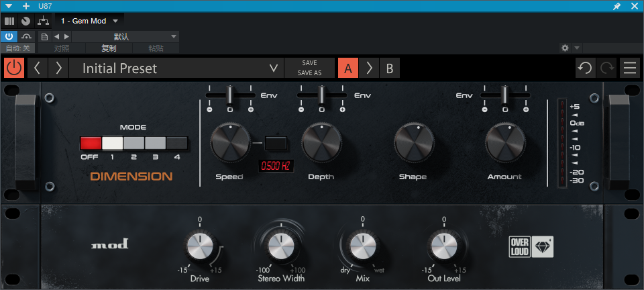The height and width of the screenshot is (290, 644).
Task: Open the Initial Preset dropdown
Action: tap(176, 68)
